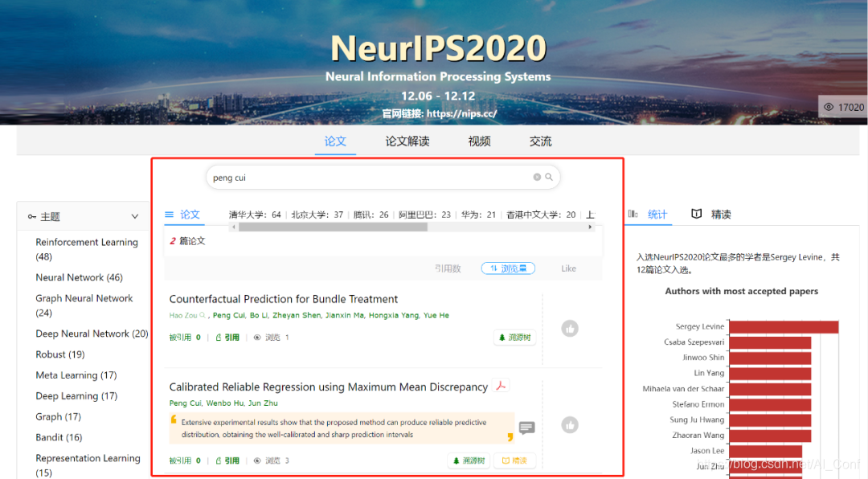Filter by topic Bandit (16)
The height and width of the screenshot is (479, 868).
tap(59, 437)
